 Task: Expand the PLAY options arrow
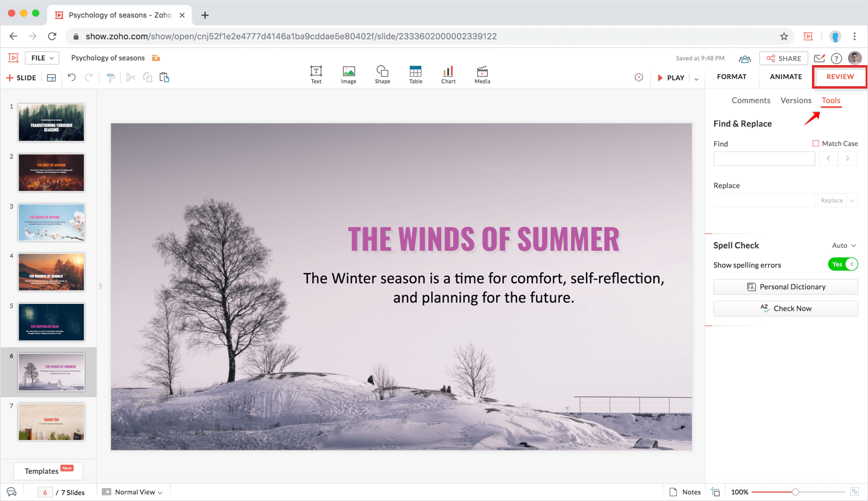coord(697,78)
